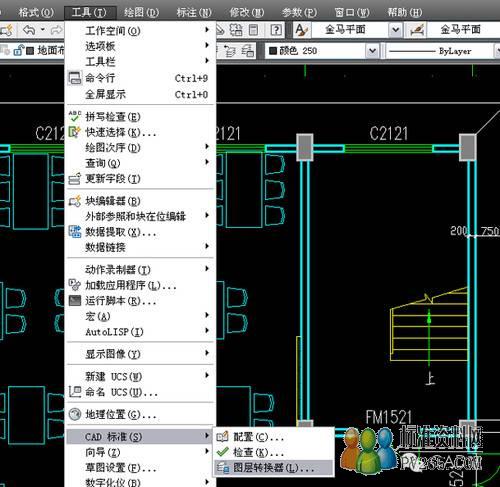Open the ByLayer linetype selector
Screen dimensions: 500x487
click(x=441, y=51)
